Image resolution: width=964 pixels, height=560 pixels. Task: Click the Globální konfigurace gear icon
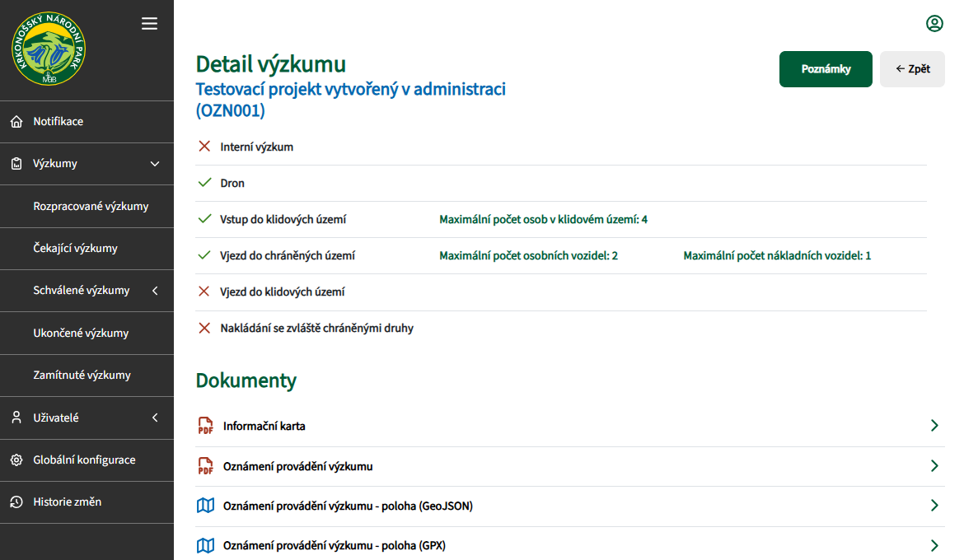tap(16, 460)
